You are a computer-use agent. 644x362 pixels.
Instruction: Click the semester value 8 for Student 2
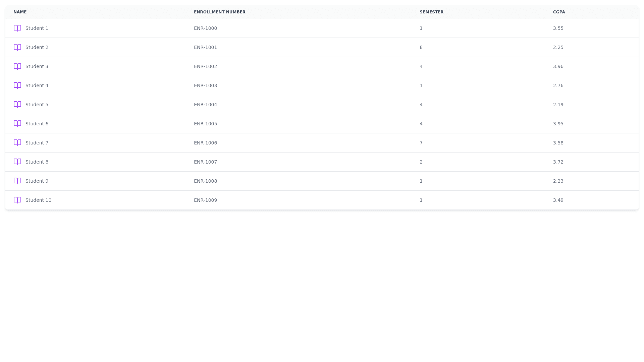click(421, 47)
